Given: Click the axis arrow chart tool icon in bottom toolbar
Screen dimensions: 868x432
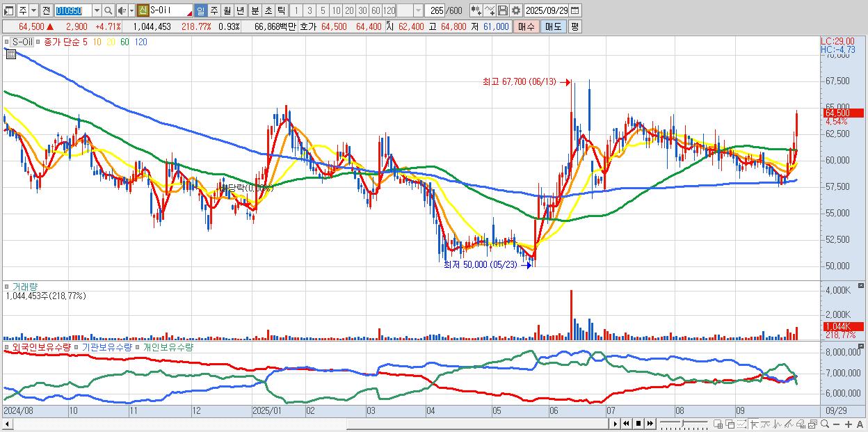Looking at the screenshot, I should (754, 424).
